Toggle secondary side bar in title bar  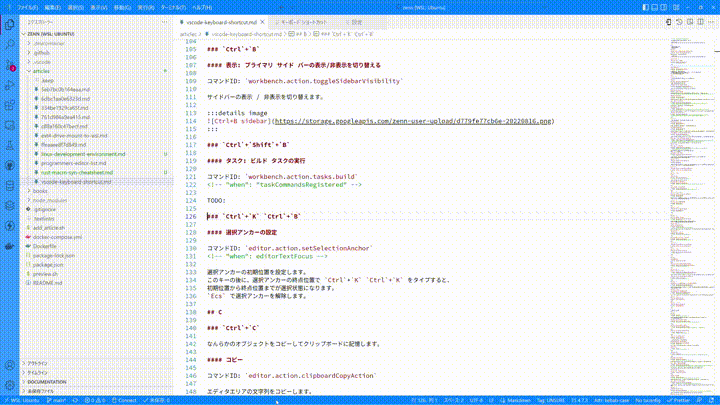[x=664, y=7]
